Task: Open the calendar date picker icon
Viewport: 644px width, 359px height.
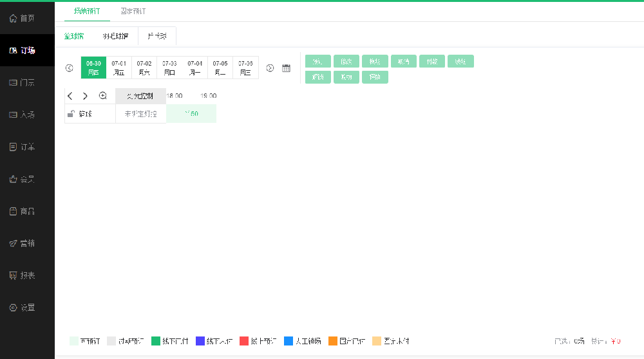Action: coord(287,68)
